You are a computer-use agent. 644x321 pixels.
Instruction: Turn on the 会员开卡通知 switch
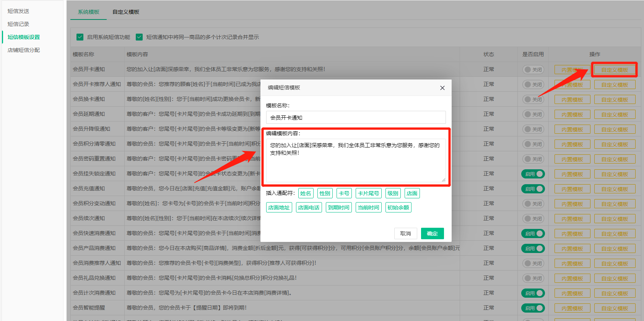click(x=533, y=70)
